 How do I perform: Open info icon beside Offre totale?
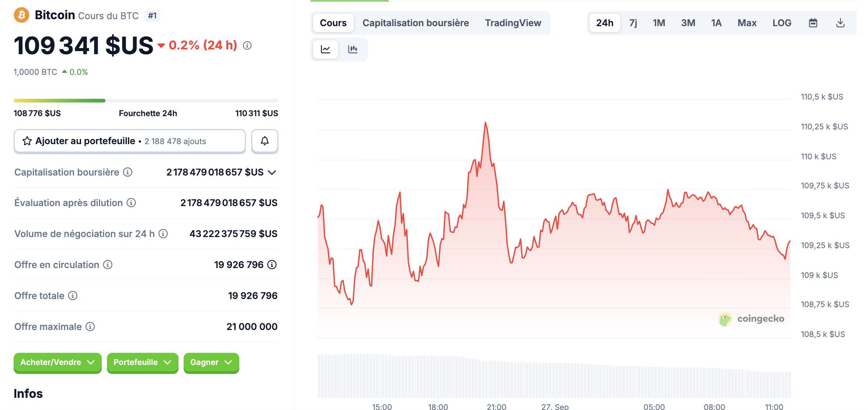[x=73, y=296]
